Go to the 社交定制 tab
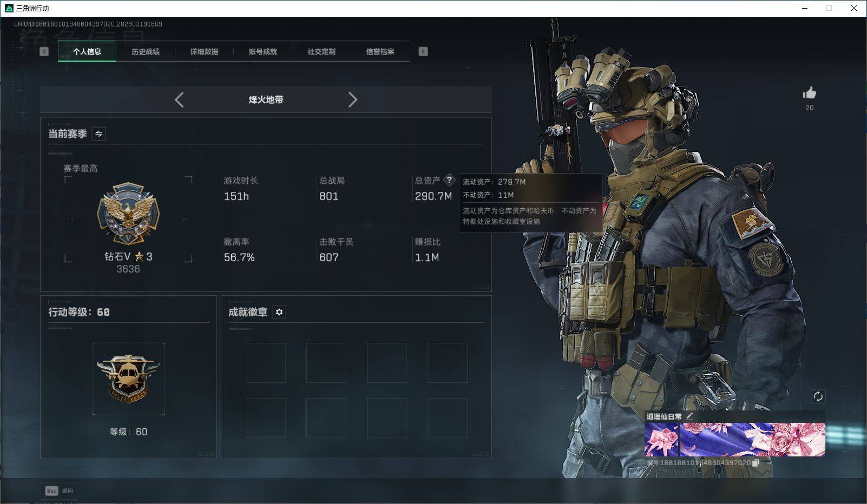The image size is (867, 504). coord(321,52)
